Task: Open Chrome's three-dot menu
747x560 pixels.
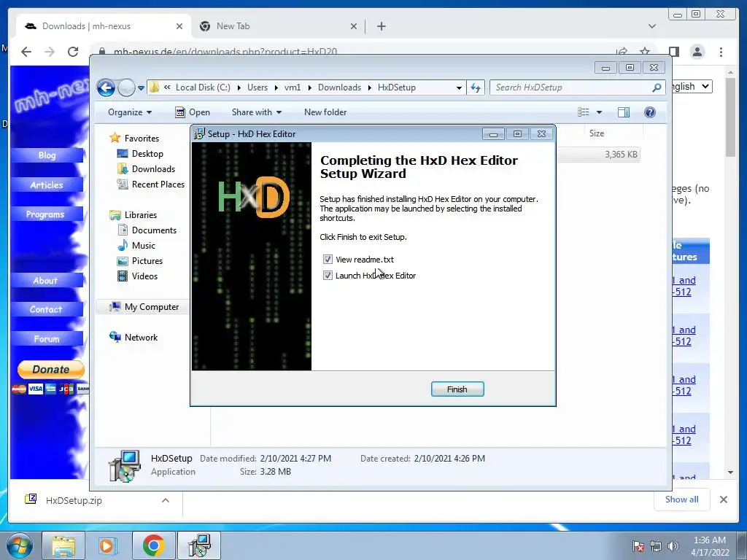Action: tap(721, 52)
